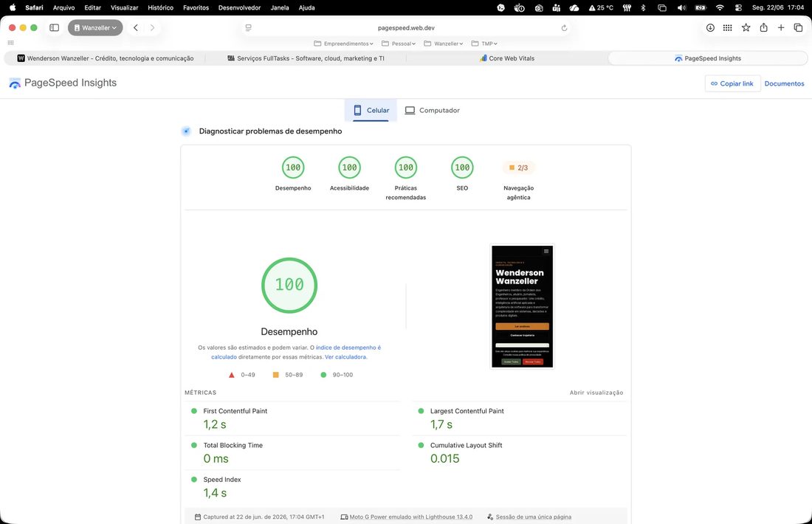Switch to the Wenderson Wanzeller tab
The image size is (812, 524).
click(x=105, y=58)
